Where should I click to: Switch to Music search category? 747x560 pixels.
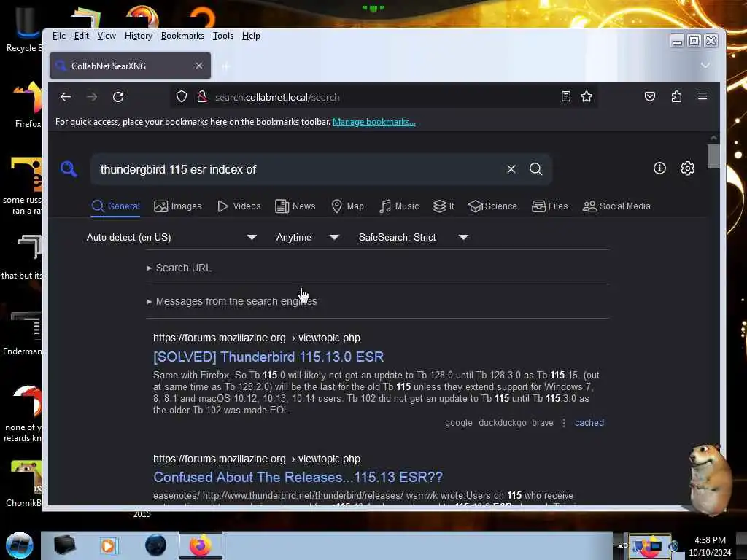(399, 206)
